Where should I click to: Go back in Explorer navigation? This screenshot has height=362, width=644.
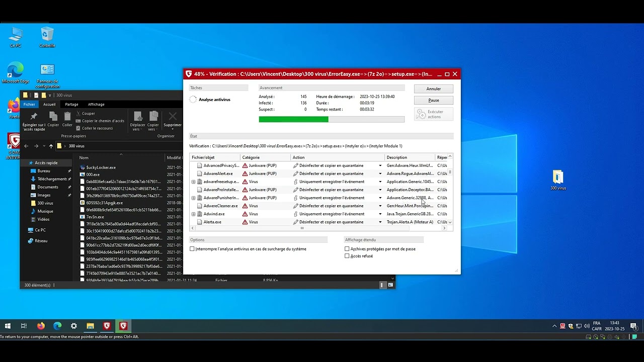pyautogui.click(x=26, y=146)
